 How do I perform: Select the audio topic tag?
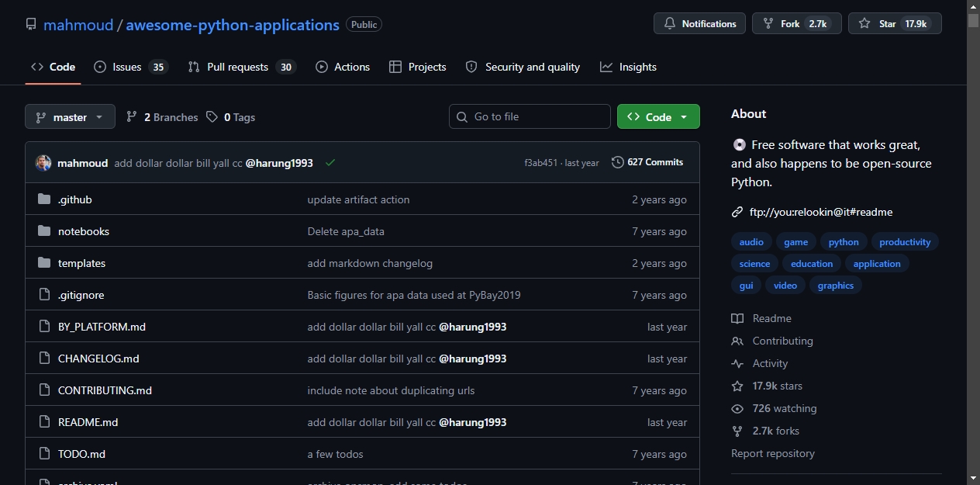point(751,242)
